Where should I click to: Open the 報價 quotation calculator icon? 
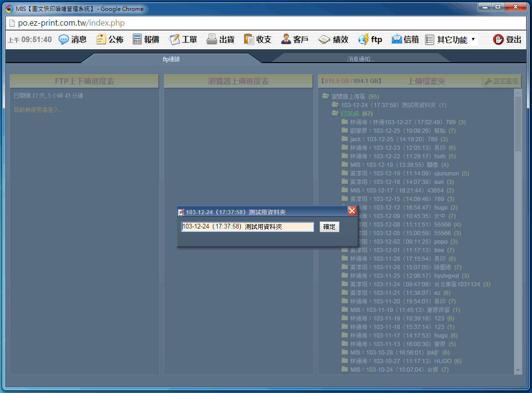[138, 40]
